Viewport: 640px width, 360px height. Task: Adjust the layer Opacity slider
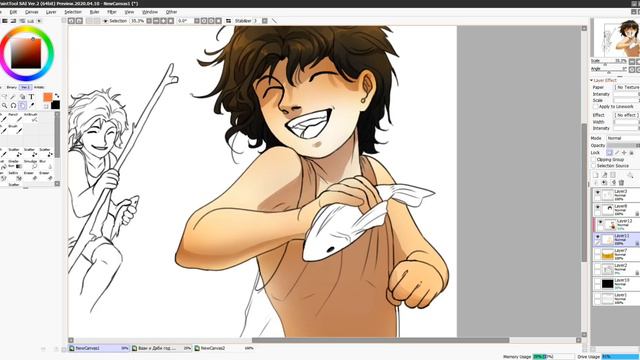(x=623, y=145)
